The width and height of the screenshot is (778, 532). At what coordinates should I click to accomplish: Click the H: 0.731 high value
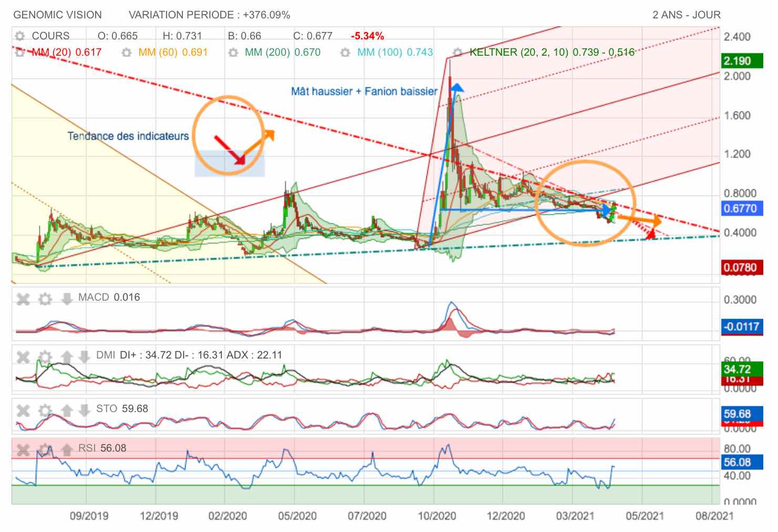coord(182,36)
